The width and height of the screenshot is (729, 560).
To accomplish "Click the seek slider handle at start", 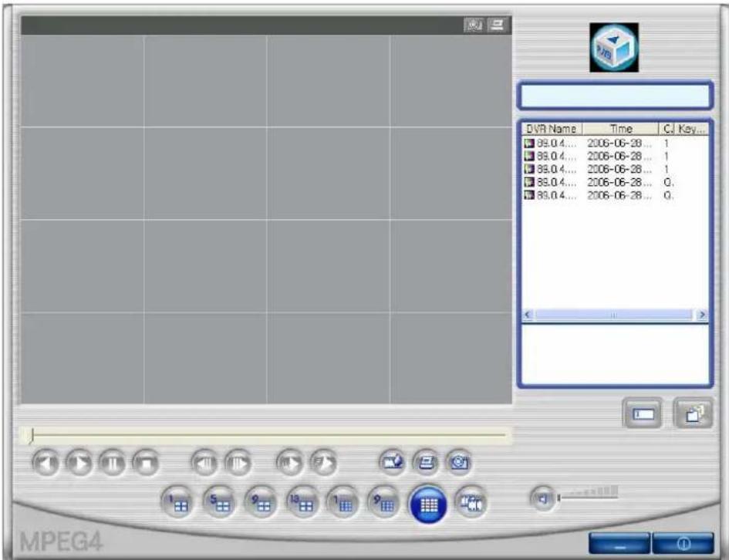I will (x=31, y=436).
